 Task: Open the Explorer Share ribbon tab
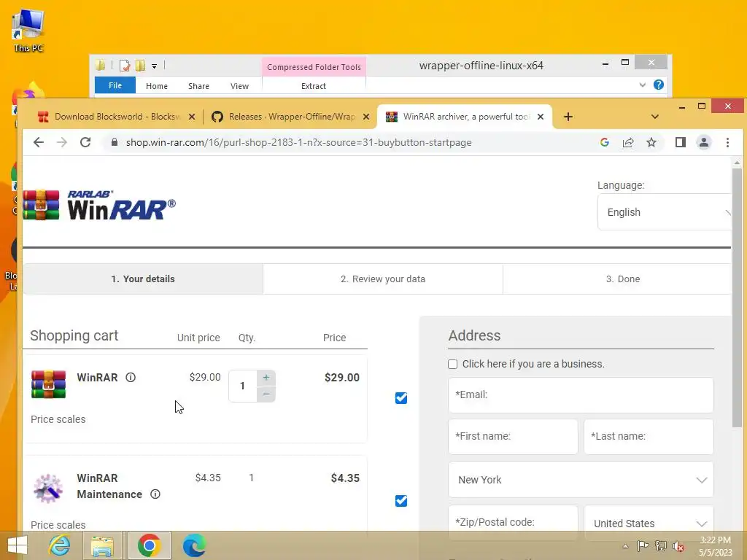coord(198,86)
